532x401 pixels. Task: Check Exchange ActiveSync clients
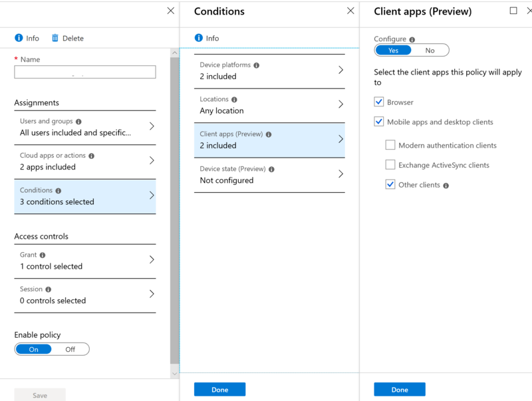pos(390,165)
